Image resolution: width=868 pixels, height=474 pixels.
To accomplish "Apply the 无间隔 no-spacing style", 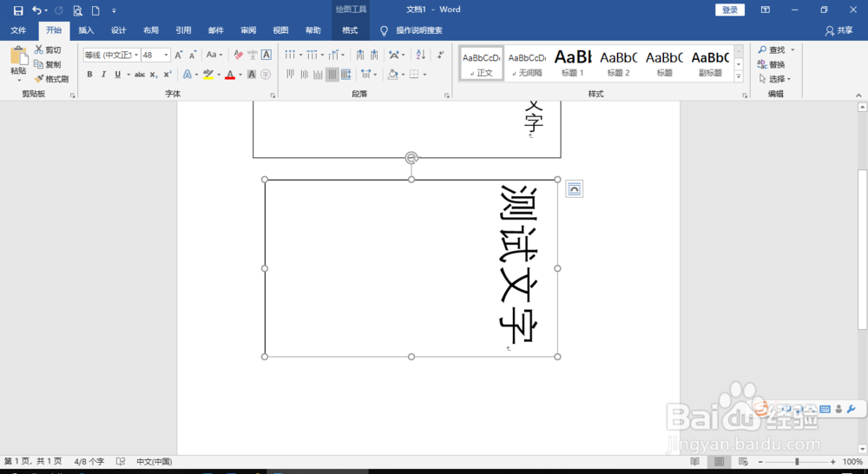I will pos(527,63).
